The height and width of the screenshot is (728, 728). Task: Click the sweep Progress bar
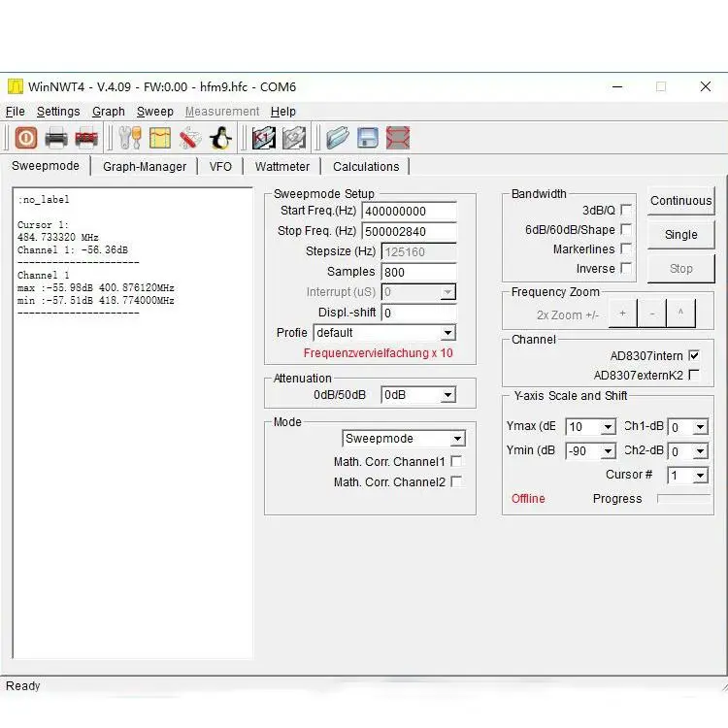click(683, 499)
